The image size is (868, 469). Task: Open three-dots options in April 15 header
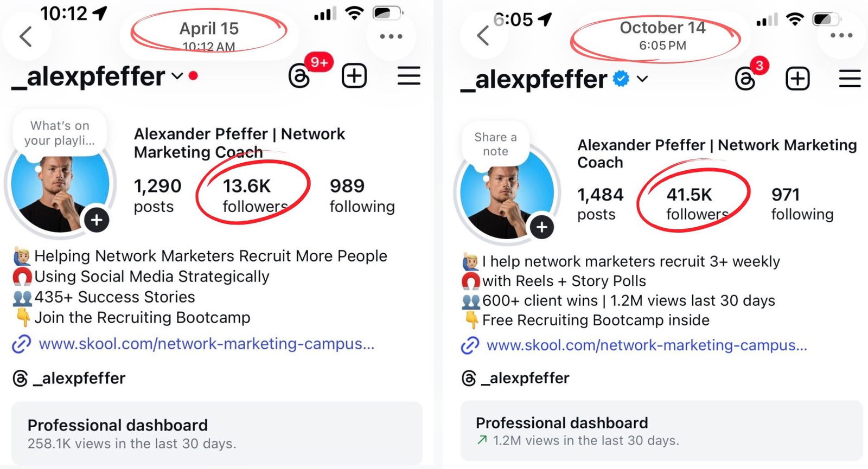tap(391, 36)
